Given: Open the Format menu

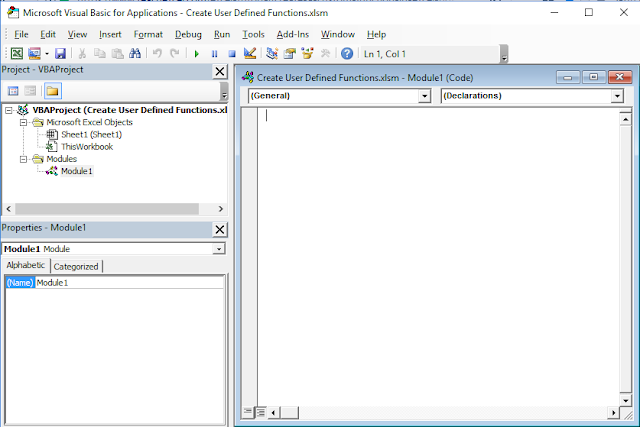Looking at the screenshot, I should pos(148,34).
